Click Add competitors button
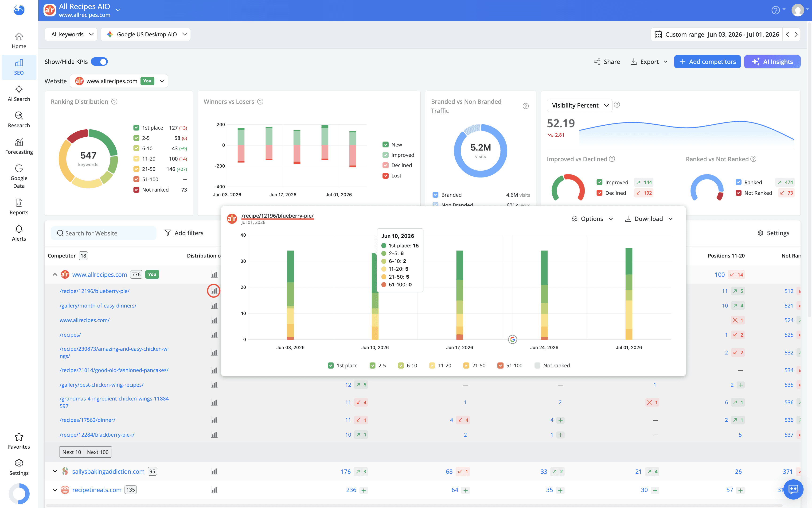 tap(707, 62)
